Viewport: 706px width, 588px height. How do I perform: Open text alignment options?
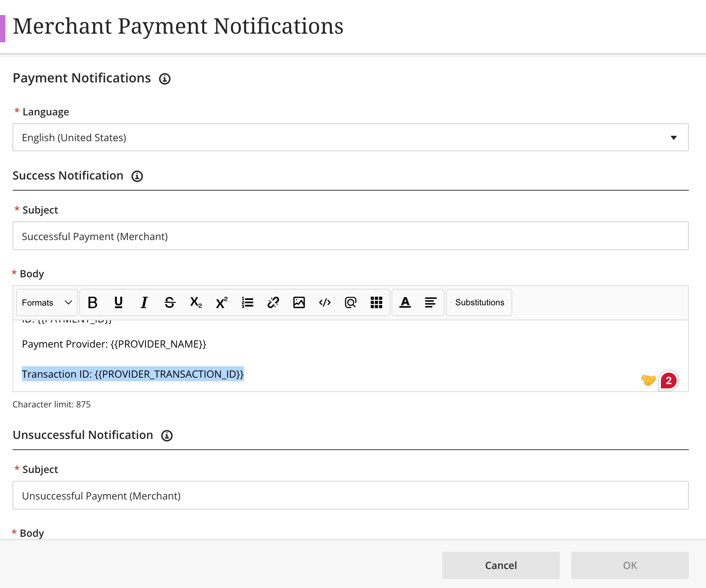[431, 302]
